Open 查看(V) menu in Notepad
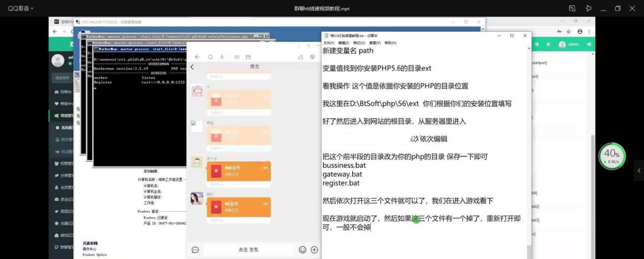This screenshot has width=644, height=259. click(375, 43)
